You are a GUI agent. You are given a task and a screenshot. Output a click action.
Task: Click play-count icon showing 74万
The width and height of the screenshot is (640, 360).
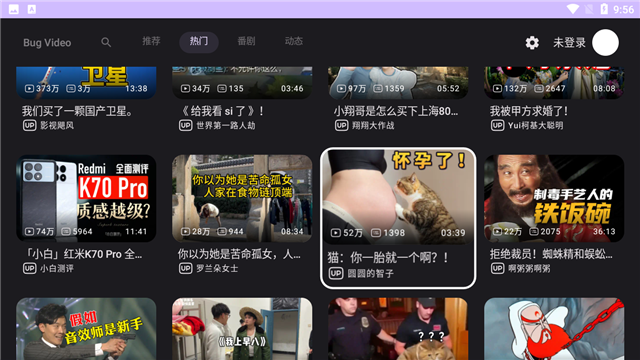pos(29,231)
